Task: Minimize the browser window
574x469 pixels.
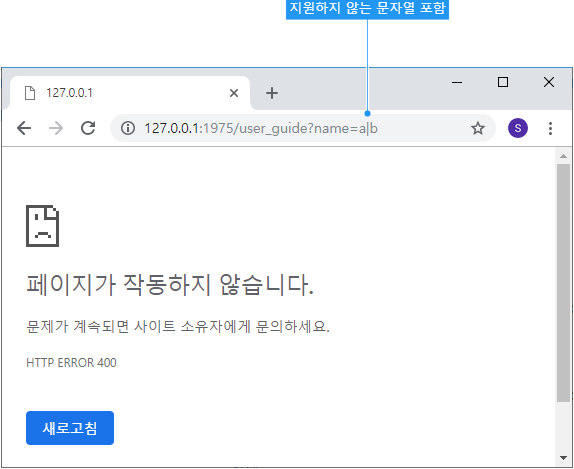Action: 457,82
